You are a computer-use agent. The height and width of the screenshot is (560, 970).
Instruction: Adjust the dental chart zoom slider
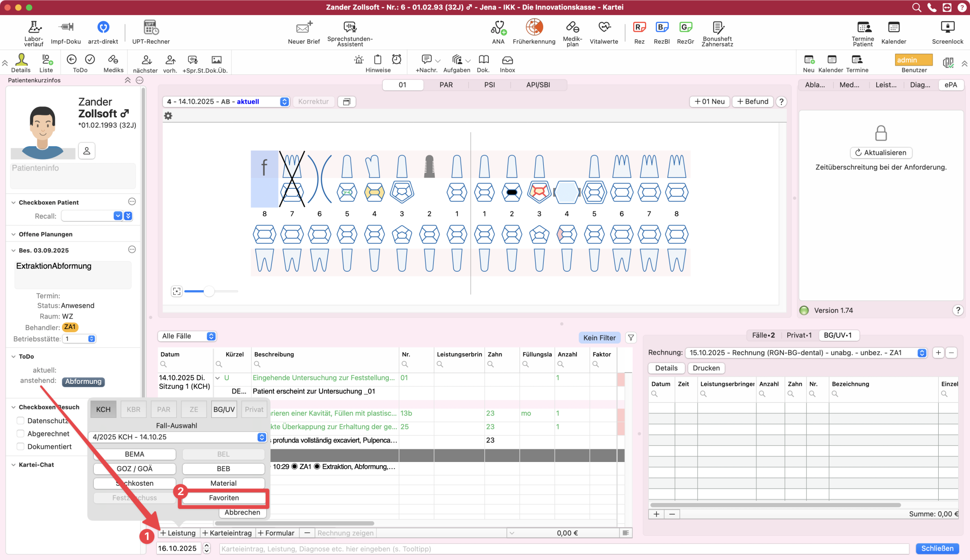click(209, 292)
